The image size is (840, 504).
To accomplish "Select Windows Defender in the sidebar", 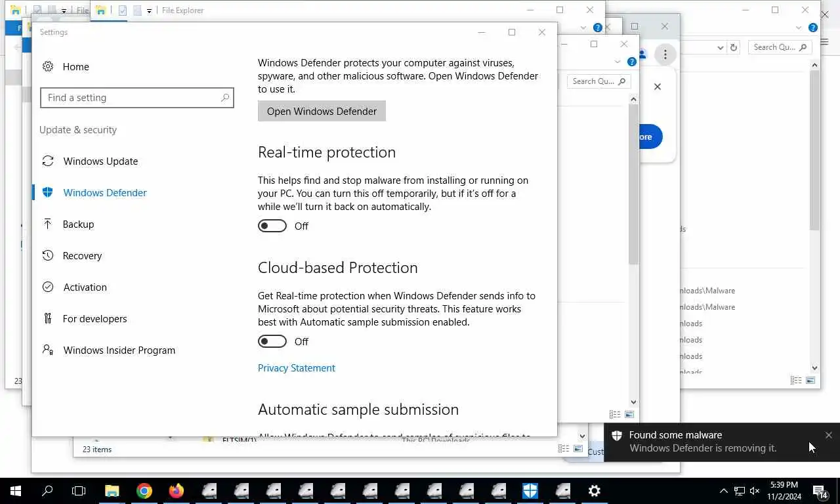I will click(105, 192).
